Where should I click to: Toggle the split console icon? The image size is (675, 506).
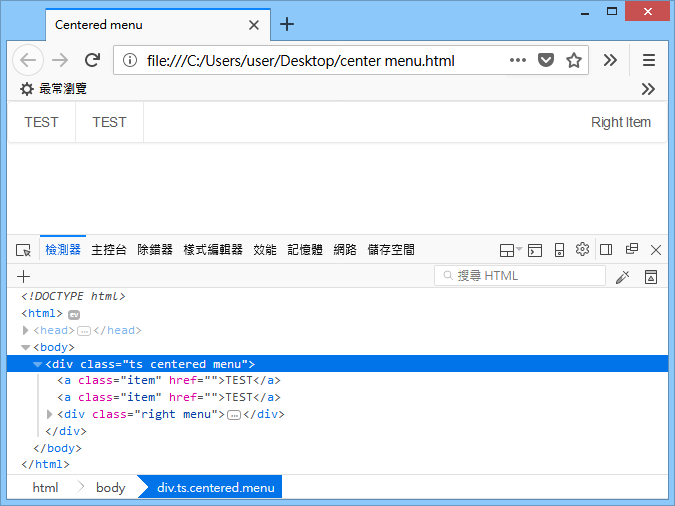[x=535, y=250]
